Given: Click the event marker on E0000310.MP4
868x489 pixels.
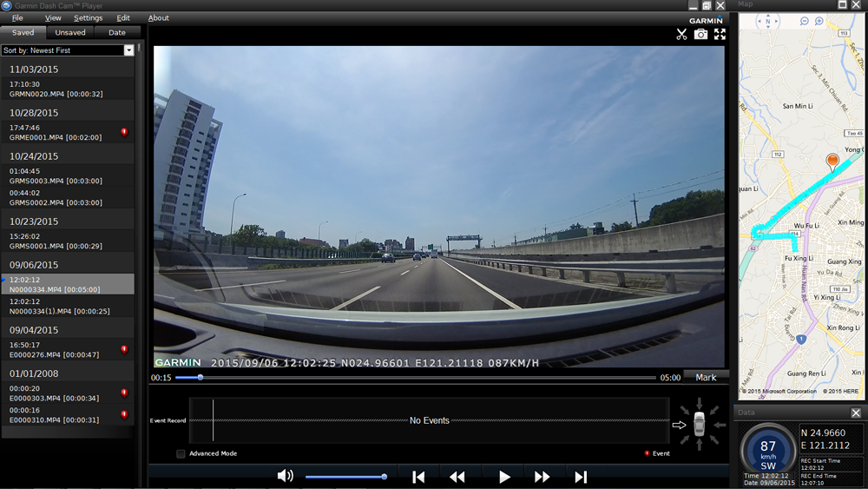Looking at the screenshot, I should [124, 415].
